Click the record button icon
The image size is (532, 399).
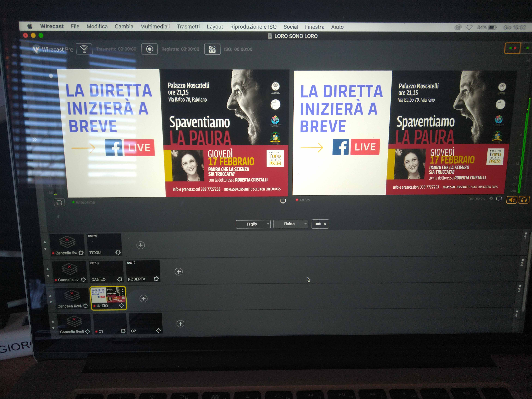[149, 49]
